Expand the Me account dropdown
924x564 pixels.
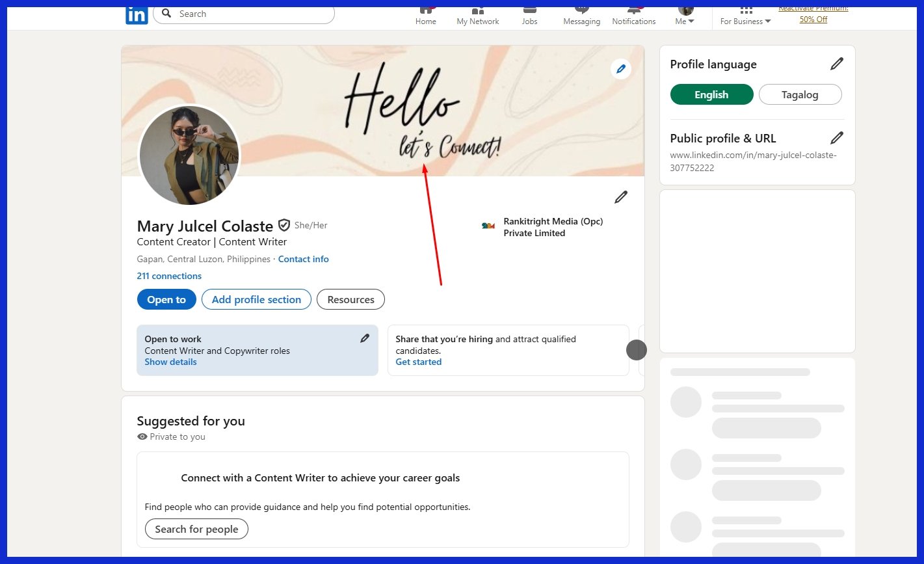[685, 15]
